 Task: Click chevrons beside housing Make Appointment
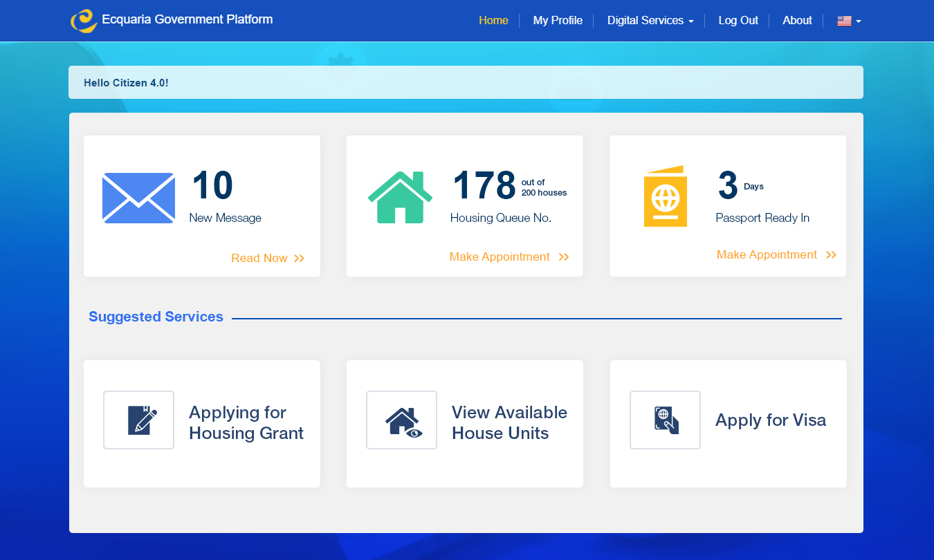click(x=564, y=257)
